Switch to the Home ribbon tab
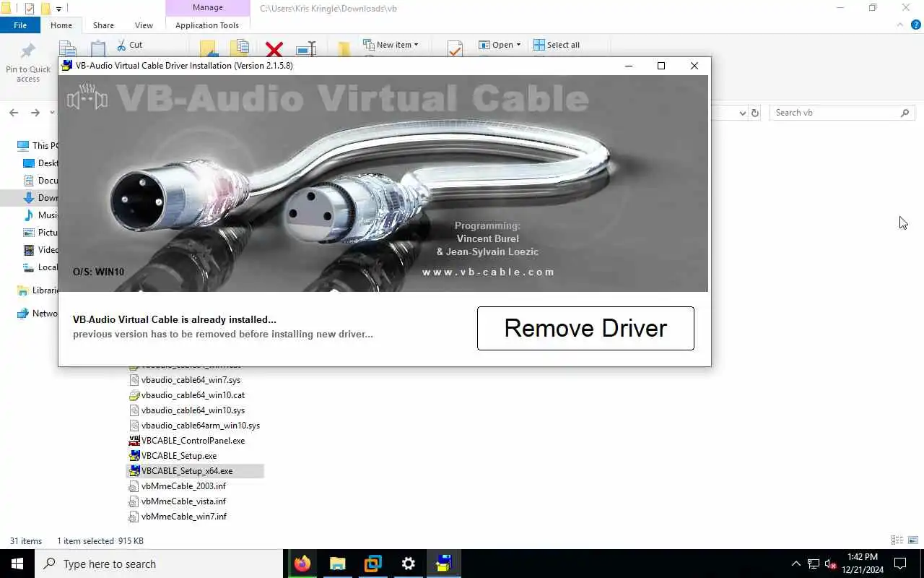 point(61,25)
